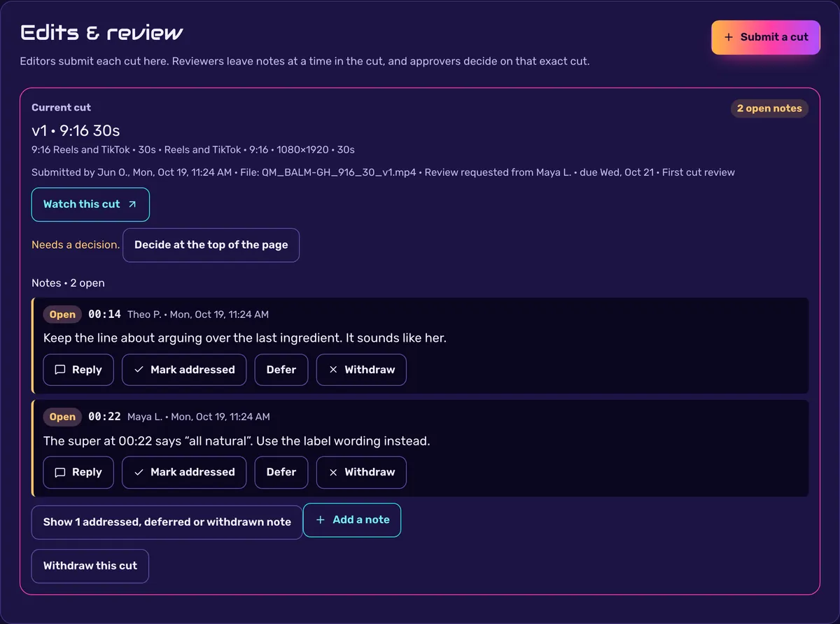
Task: Withdraw Maya L.'s note
Action: tap(361, 472)
